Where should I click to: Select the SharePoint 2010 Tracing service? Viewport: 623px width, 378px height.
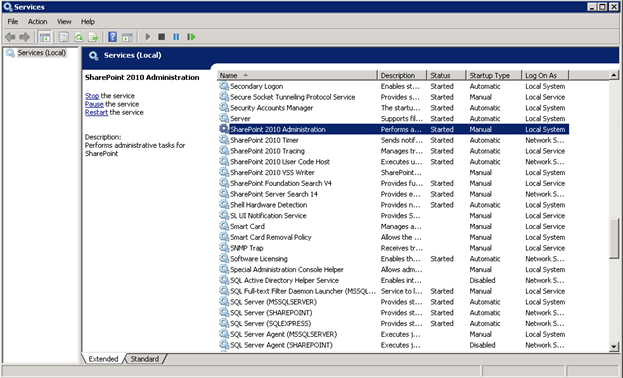click(394, 151)
